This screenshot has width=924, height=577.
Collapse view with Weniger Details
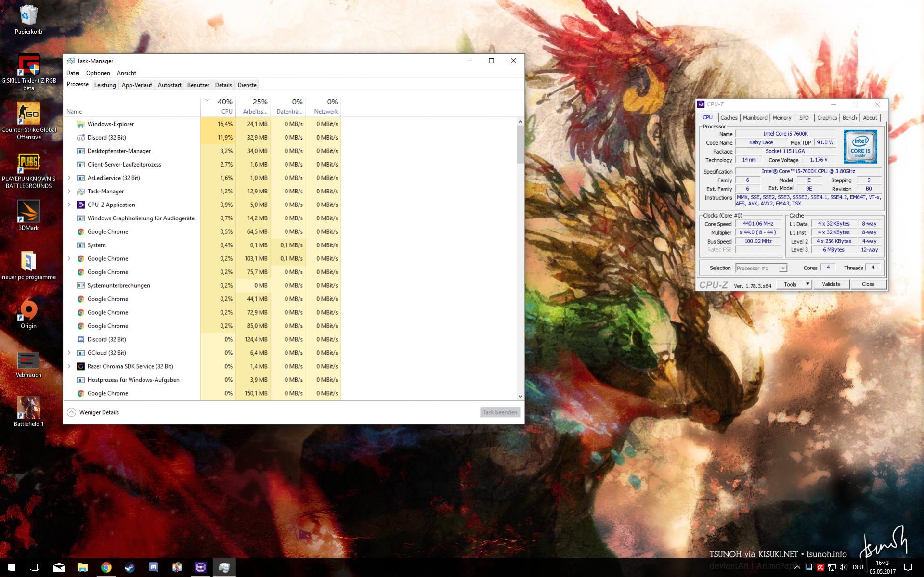point(93,412)
